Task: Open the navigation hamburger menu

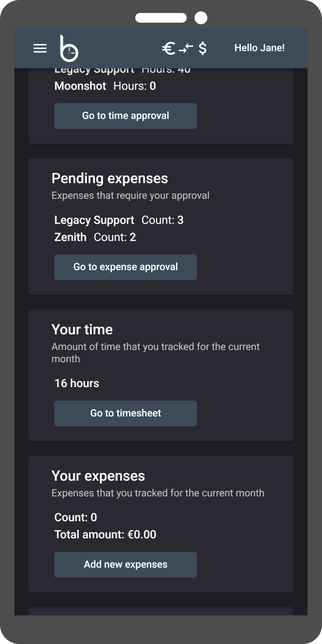Action: point(40,48)
